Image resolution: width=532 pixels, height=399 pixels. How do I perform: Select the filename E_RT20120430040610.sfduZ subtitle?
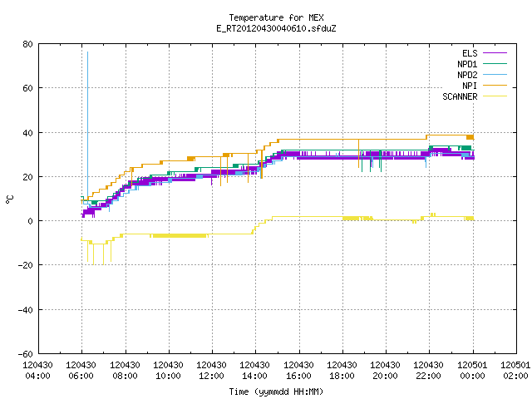pyautogui.click(x=276, y=28)
